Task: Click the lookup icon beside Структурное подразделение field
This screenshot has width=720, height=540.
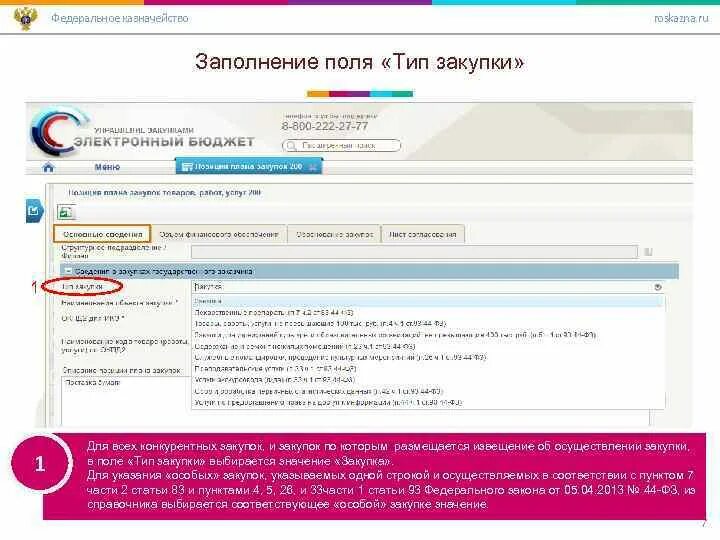Action: click(648, 252)
